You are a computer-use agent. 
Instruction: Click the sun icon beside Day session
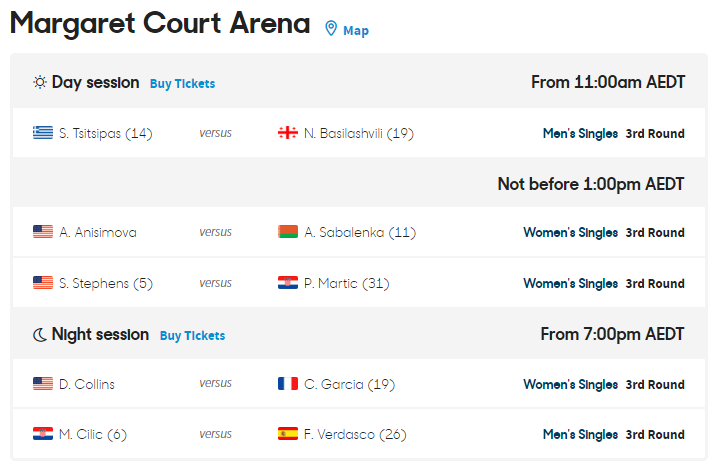click(39, 83)
